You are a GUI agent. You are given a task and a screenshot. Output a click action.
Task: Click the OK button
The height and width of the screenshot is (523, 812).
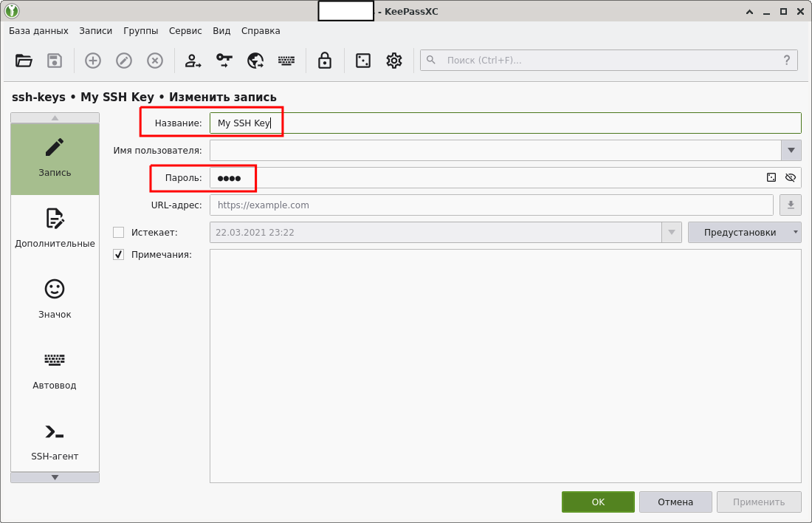598,502
